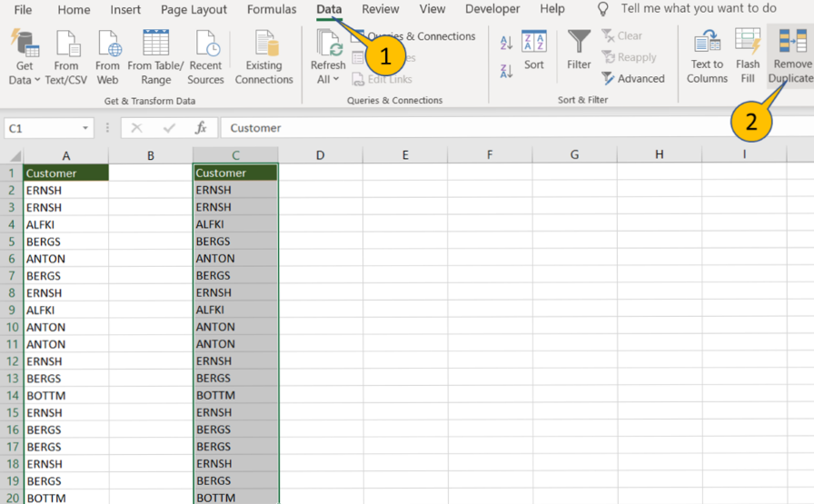
Task: Click the Tell me search box
Action: 698,8
